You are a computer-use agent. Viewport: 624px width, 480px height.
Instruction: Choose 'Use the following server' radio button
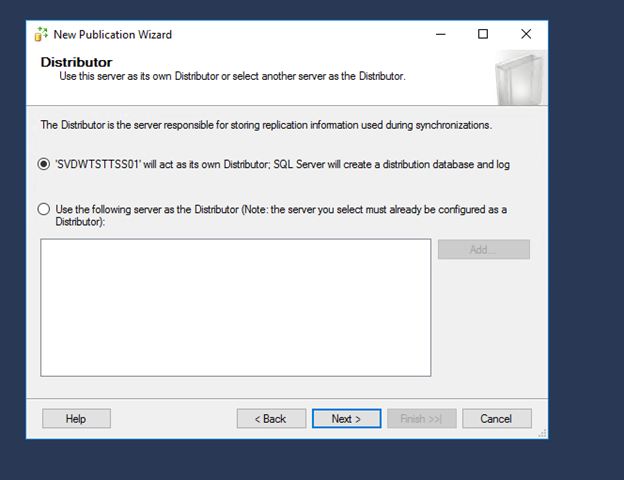[x=44, y=209]
